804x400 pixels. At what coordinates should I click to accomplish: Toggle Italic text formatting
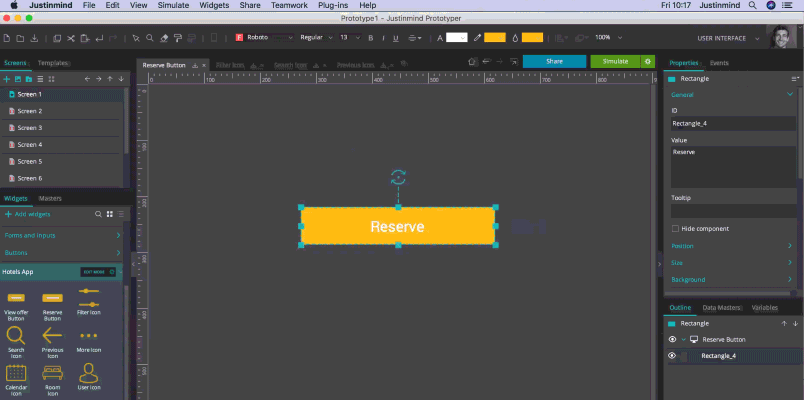(383, 38)
